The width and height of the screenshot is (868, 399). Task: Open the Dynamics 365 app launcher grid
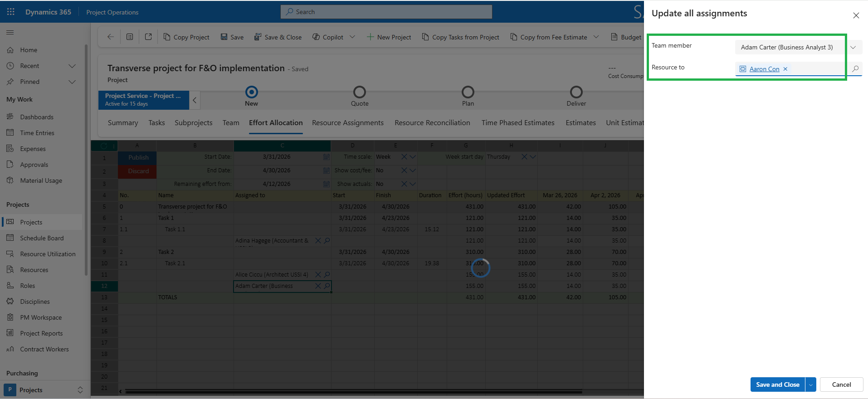click(11, 12)
